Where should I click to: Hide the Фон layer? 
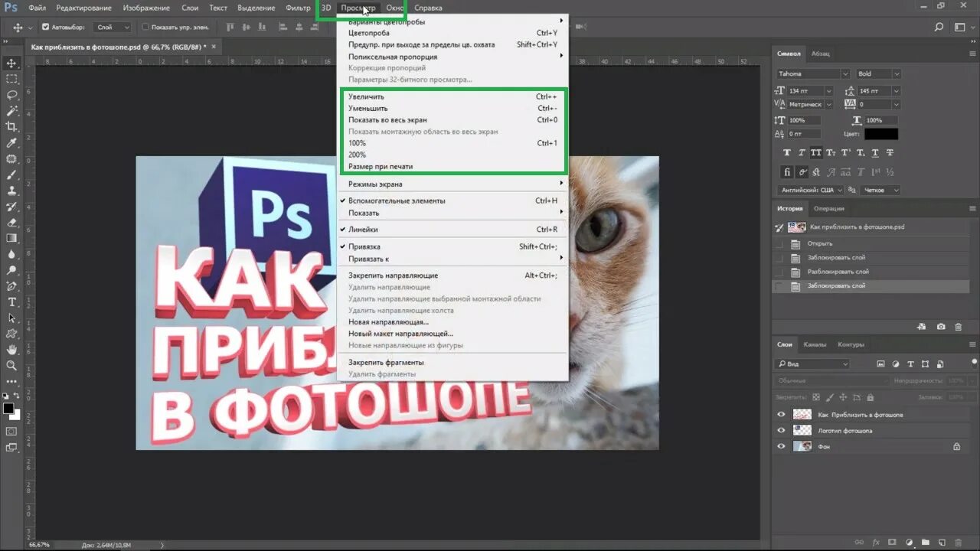point(781,446)
